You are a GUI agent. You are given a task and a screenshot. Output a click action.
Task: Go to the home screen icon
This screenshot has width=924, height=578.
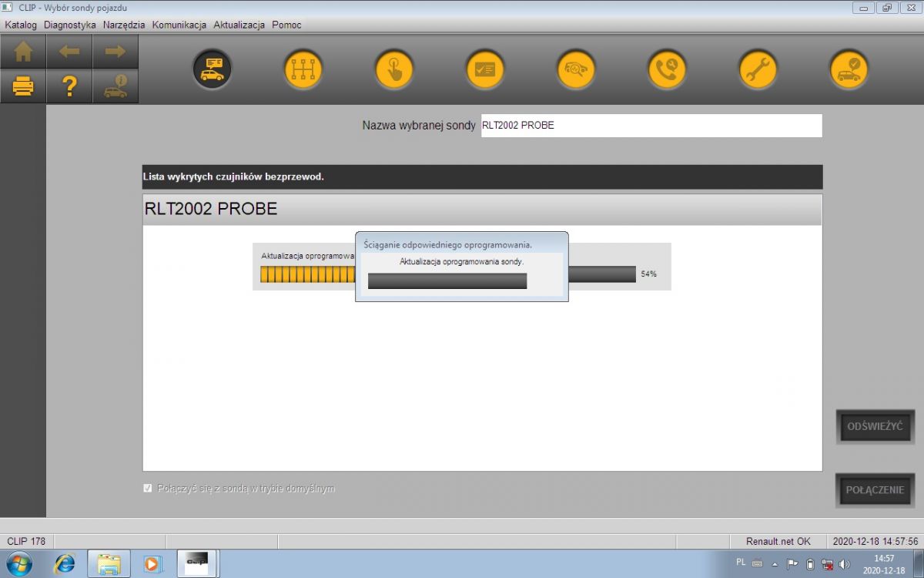(x=24, y=52)
